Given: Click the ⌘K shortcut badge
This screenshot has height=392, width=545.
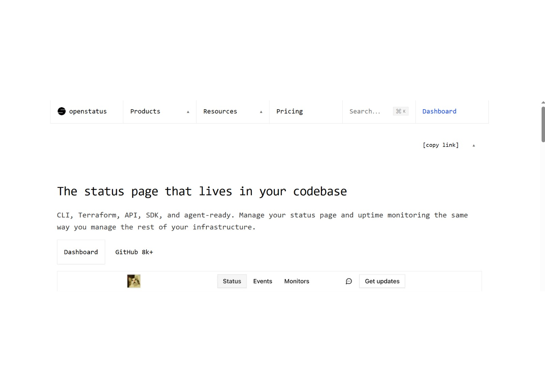Looking at the screenshot, I should [401, 111].
